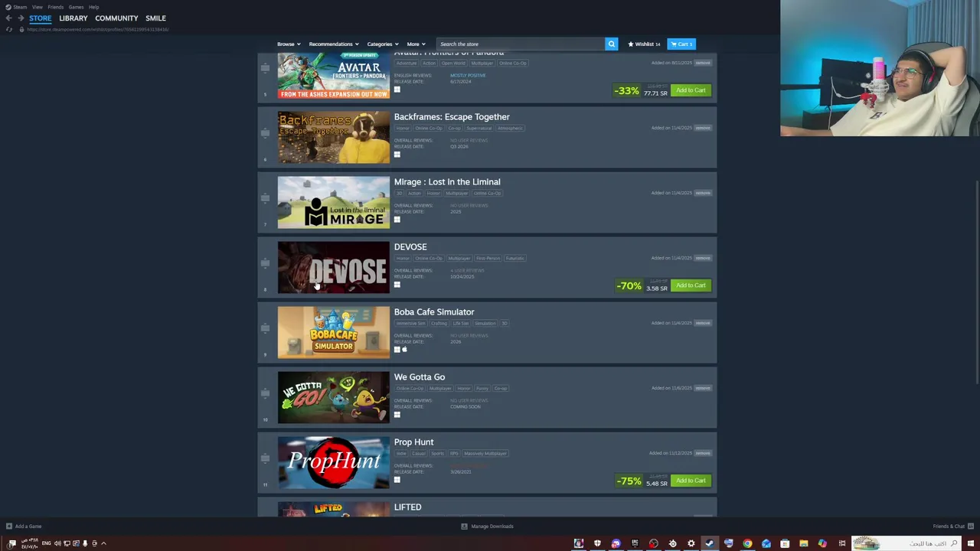The height and width of the screenshot is (551, 980).
Task: Click the store search magnifier icon
Action: 611,44
